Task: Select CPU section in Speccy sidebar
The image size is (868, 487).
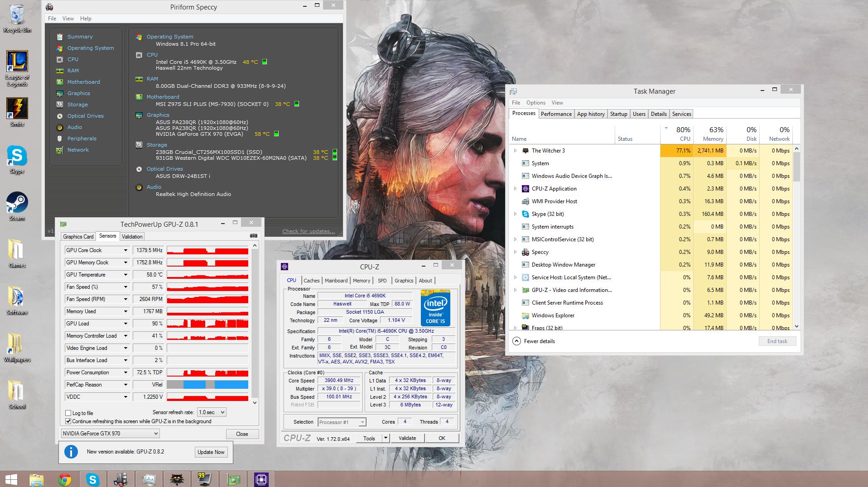Action: [x=72, y=59]
